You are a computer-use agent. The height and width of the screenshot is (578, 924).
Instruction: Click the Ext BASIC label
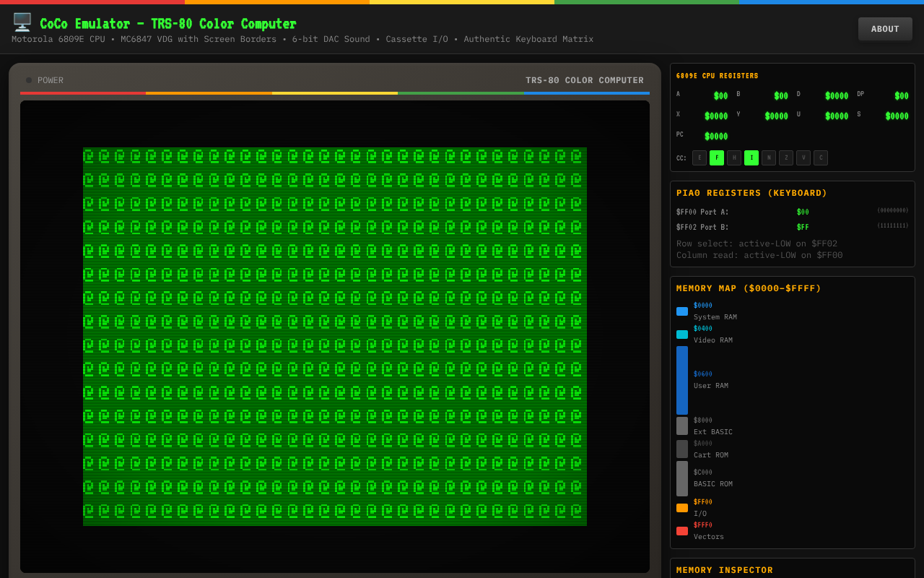(x=713, y=432)
